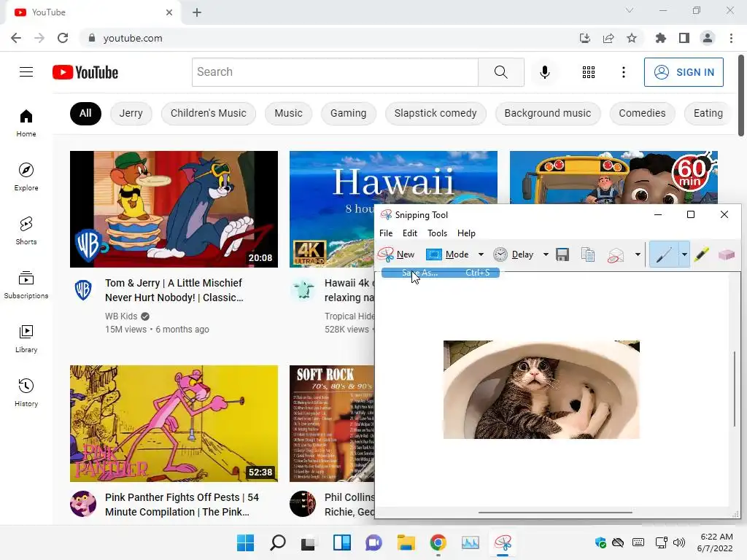Screen dimensions: 747x560
Task: Select the Music filter chip
Action: click(288, 113)
